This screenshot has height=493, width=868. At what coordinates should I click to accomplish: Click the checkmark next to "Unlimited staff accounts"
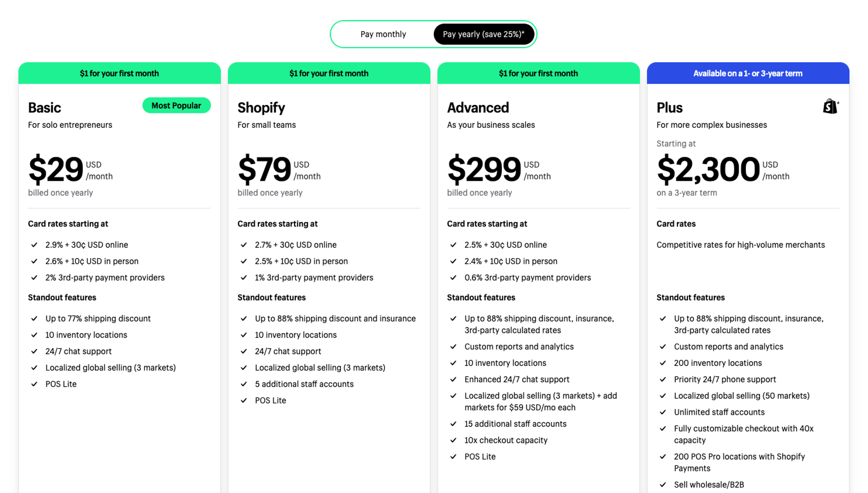(663, 412)
